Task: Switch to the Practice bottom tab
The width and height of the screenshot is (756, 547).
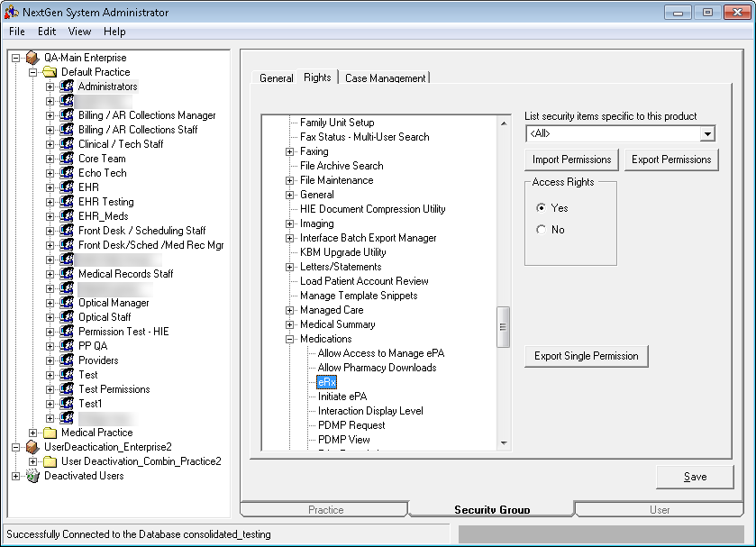Action: pyautogui.click(x=325, y=509)
